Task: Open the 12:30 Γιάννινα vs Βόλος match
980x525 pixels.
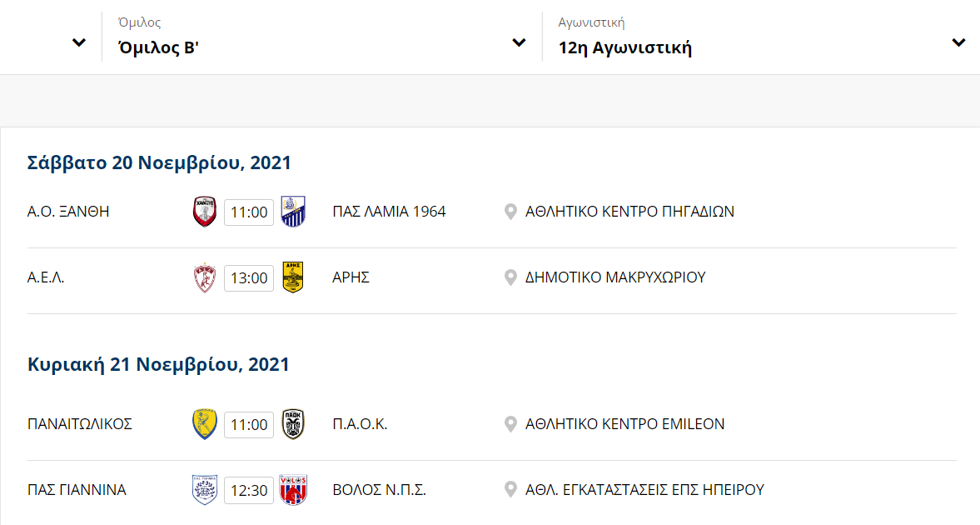Action: pos(249,490)
